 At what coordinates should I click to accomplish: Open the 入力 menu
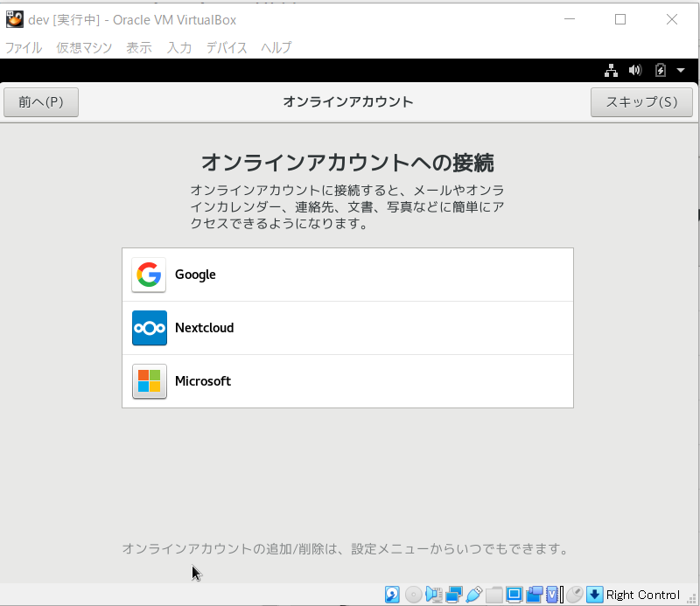pyautogui.click(x=179, y=47)
